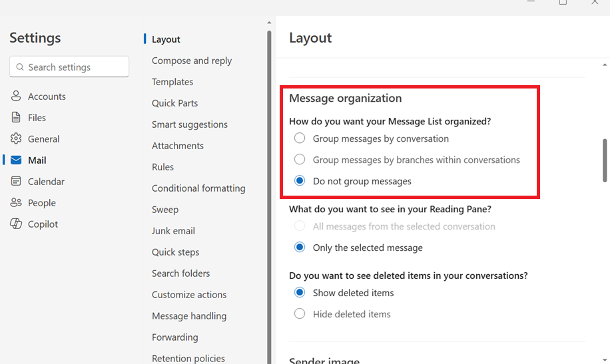Open the Layout submenu item
Viewport: 610px width, 364px height.
(x=166, y=39)
